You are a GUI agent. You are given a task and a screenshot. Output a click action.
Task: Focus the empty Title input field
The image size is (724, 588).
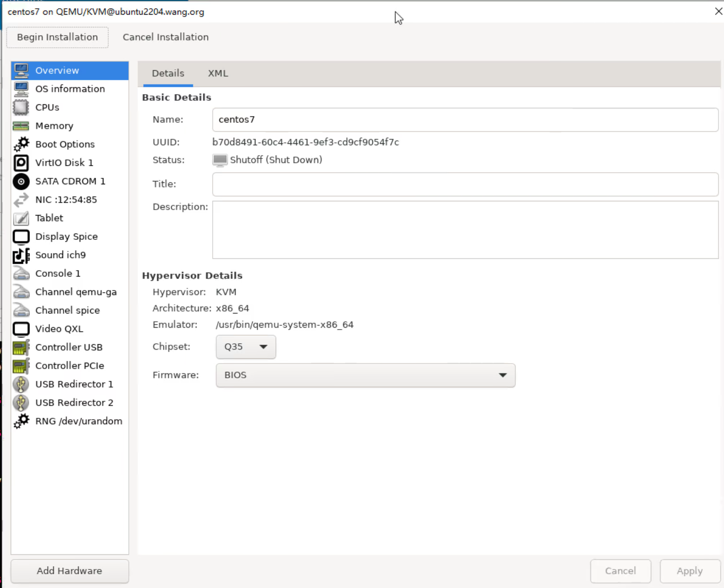[464, 184]
